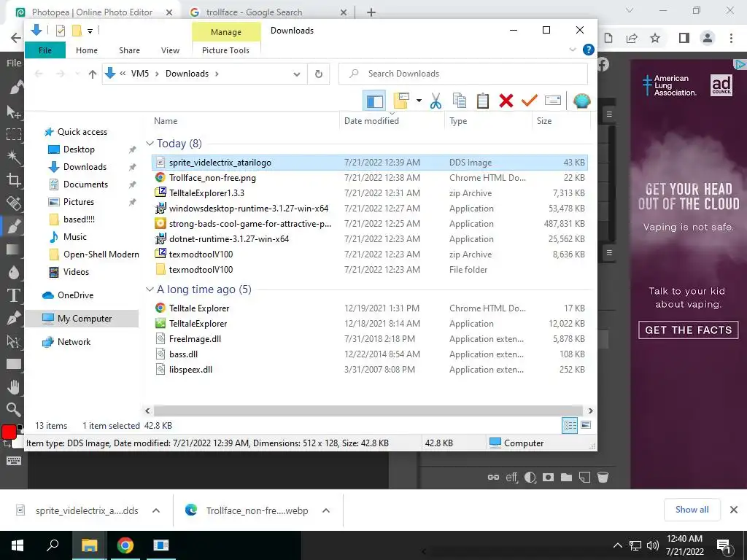This screenshot has width=747, height=560.
Task: Click the Photopea new folder layer icon
Action: point(566,477)
